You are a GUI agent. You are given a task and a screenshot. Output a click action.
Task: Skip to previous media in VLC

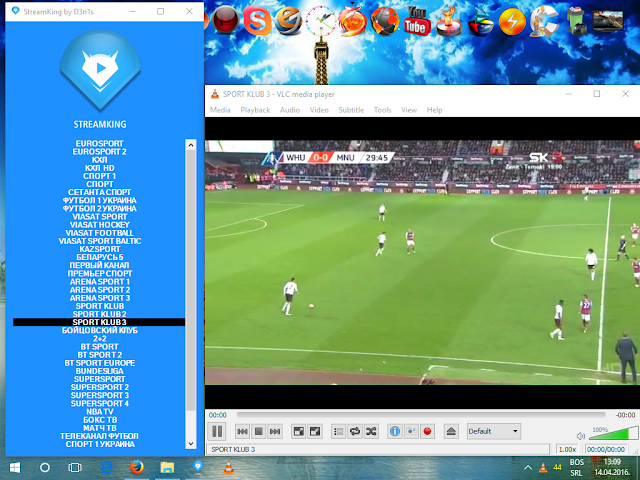point(242,431)
